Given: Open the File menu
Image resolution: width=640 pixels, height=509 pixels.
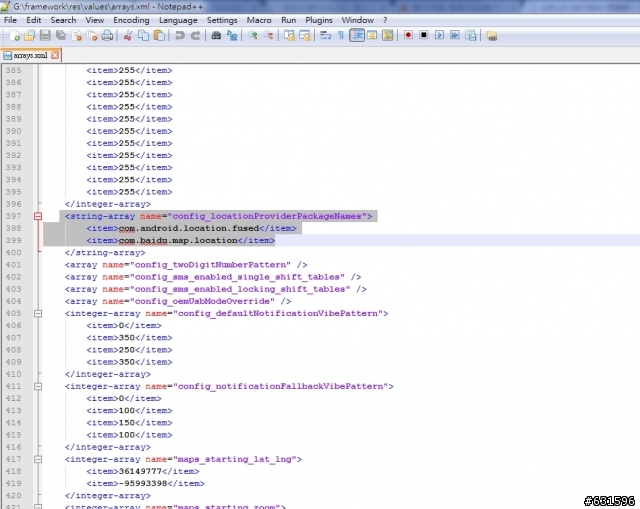Looking at the screenshot, I should 10,20.
